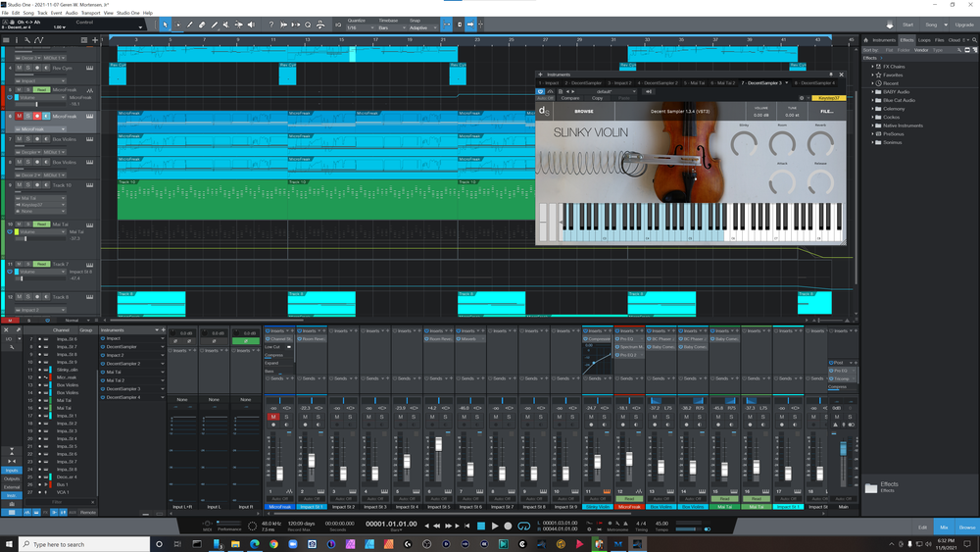Mute the Rev Cym track 4
Image resolution: width=980 pixels, height=552 pixels.
[x=19, y=68]
